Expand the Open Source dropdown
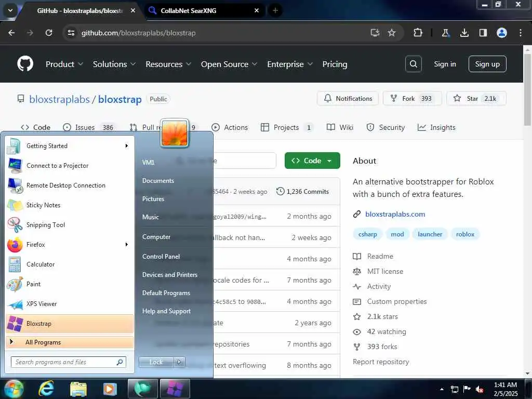The height and width of the screenshot is (399, 532). point(229,64)
